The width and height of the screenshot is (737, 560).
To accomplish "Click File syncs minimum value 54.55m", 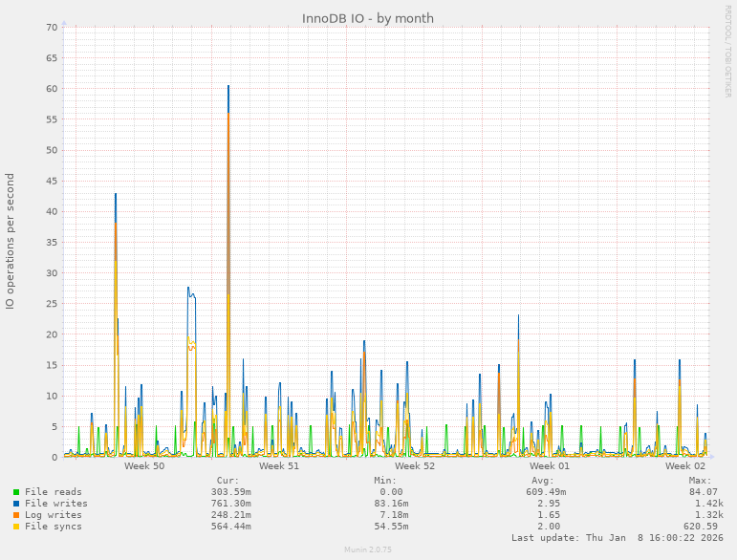I will [x=391, y=527].
